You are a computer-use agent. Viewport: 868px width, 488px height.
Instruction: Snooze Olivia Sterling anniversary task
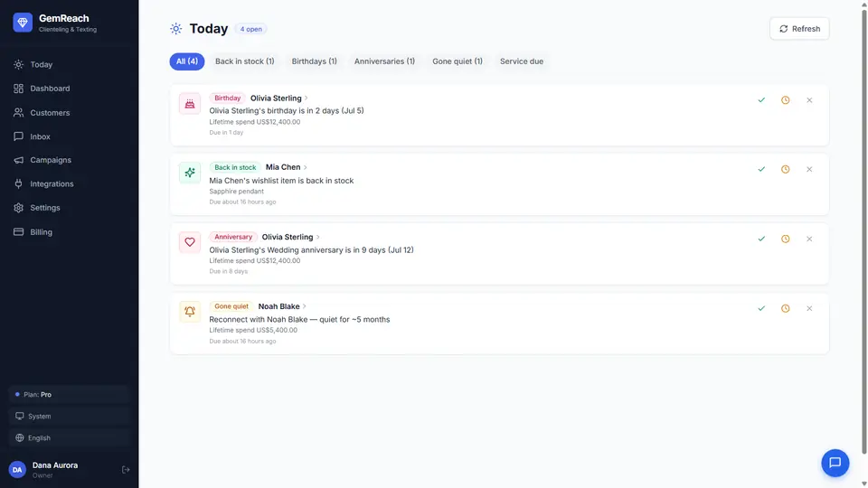(x=786, y=239)
